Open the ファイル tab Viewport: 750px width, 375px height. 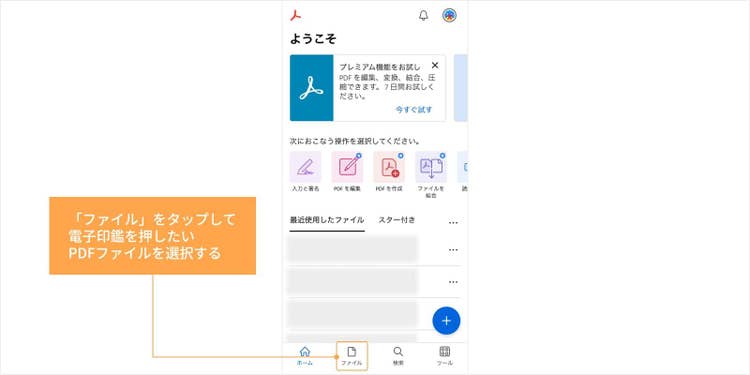point(352,356)
